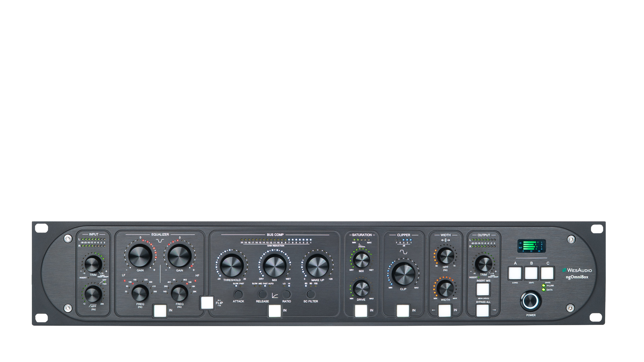Viewport: 644px width, 362px height.
Task: Toggle the Saturation IN button
Action: click(361, 311)
